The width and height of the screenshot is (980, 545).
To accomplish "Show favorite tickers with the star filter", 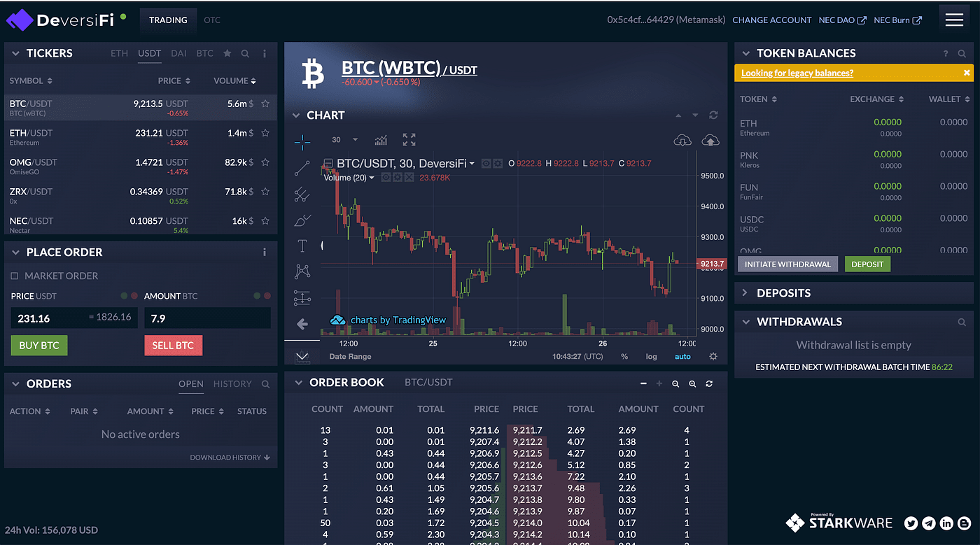I will point(227,53).
